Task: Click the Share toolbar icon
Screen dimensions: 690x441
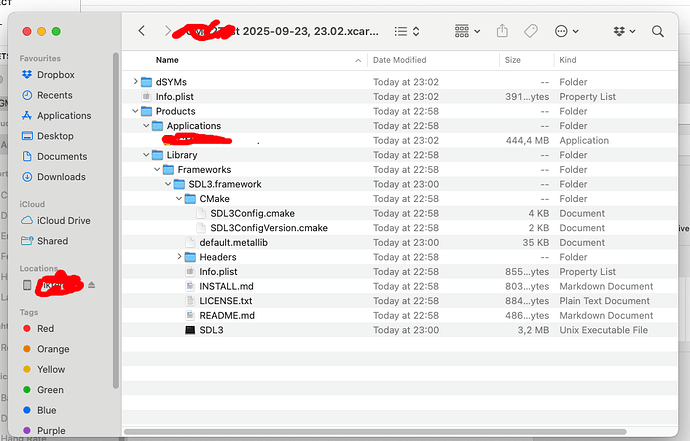Action: pos(502,31)
